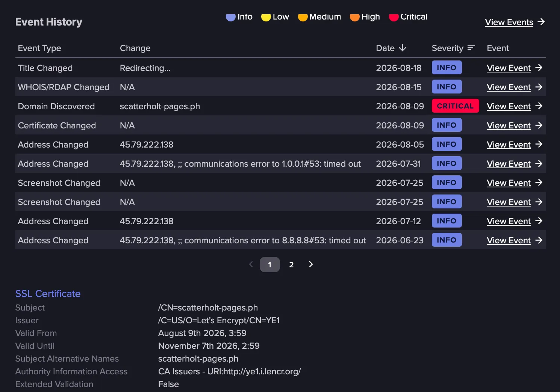
Task: Go to next page with right chevron
Action: click(311, 264)
